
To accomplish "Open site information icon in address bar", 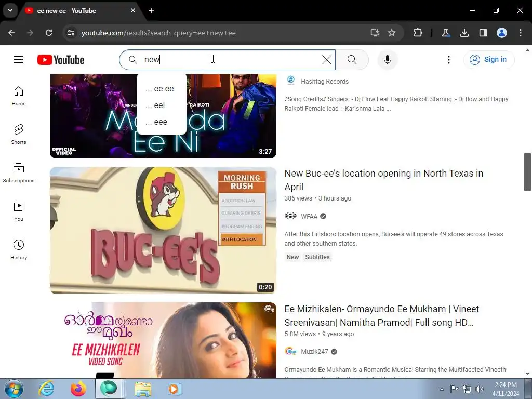I will click(71, 33).
